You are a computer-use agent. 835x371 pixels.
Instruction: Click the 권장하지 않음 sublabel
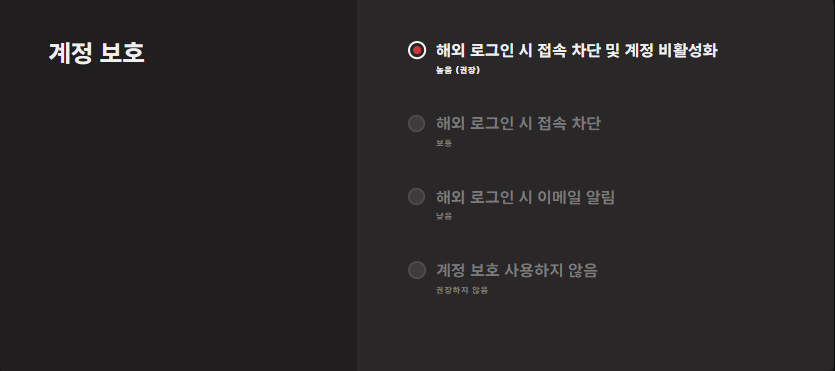(x=462, y=290)
